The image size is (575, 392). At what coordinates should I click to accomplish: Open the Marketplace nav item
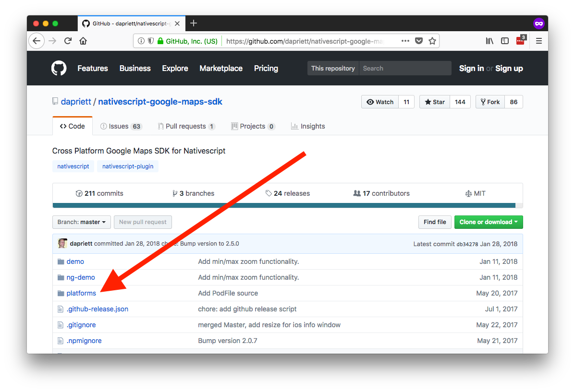221,68
